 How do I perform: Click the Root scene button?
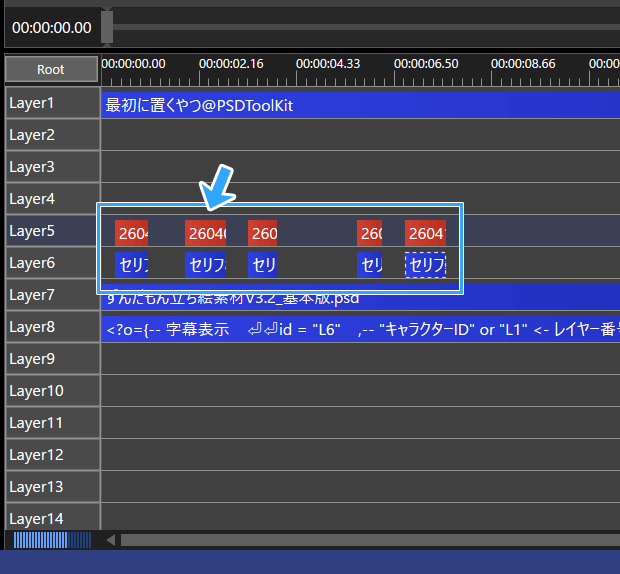pyautogui.click(x=51, y=70)
